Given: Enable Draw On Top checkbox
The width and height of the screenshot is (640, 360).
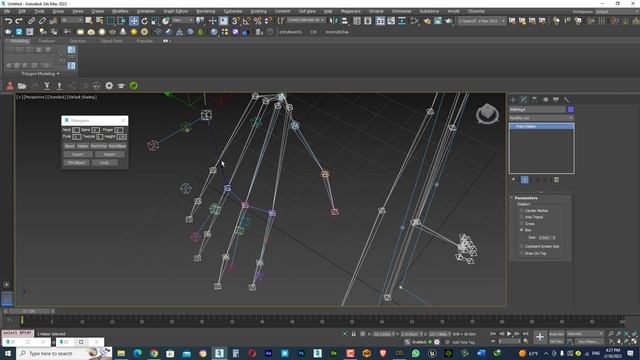Looking at the screenshot, I should point(522,253).
